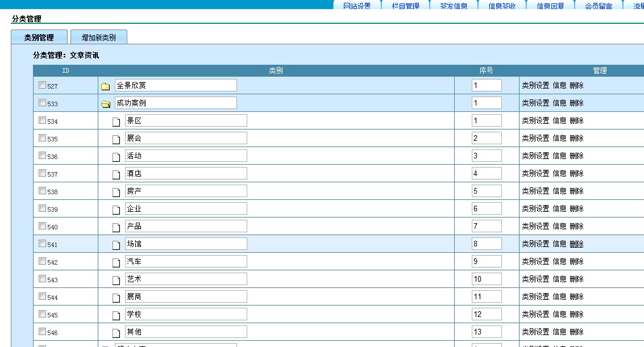Screen dimensions: 644x347
Task: Open the 栏目管理 top menu item
Action: tap(405, 6)
